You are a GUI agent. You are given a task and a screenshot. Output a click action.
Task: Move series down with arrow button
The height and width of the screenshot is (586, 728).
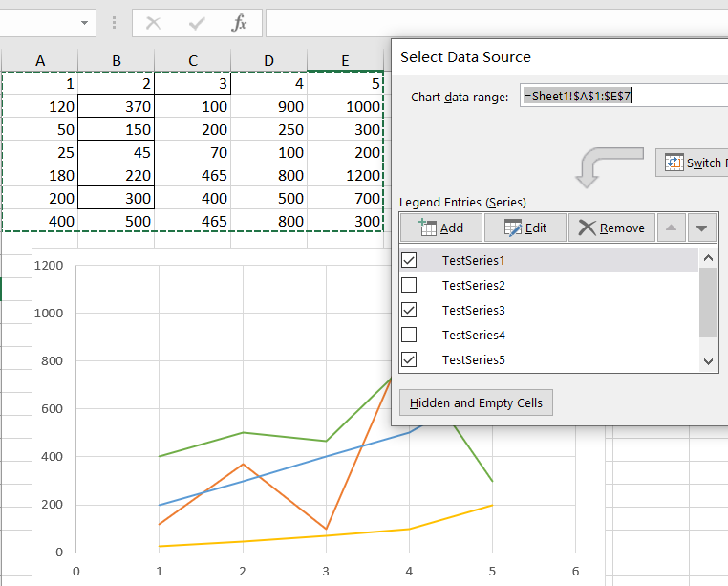pos(702,228)
